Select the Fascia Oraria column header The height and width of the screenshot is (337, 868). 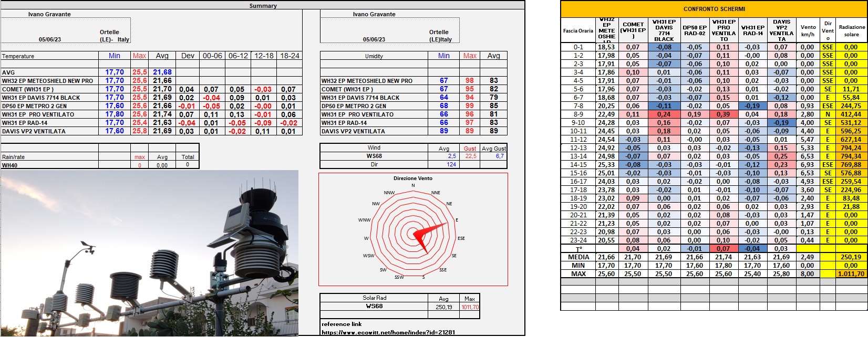(x=578, y=31)
